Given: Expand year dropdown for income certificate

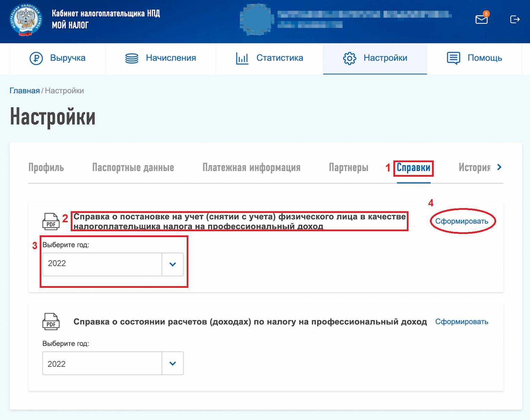Looking at the screenshot, I should pyautogui.click(x=173, y=363).
